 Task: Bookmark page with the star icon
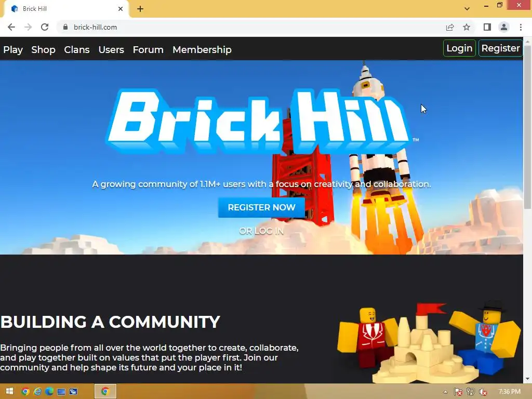pyautogui.click(x=467, y=27)
